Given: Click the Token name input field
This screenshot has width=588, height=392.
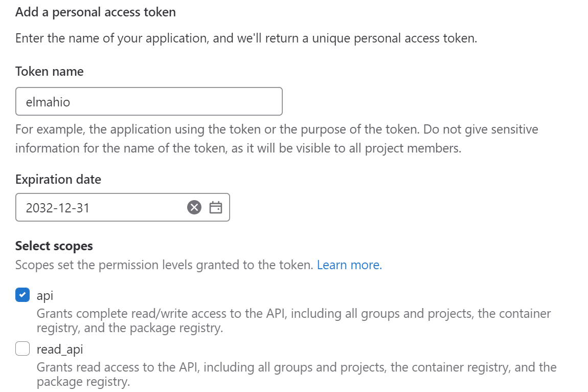Looking at the screenshot, I should point(149,101).
